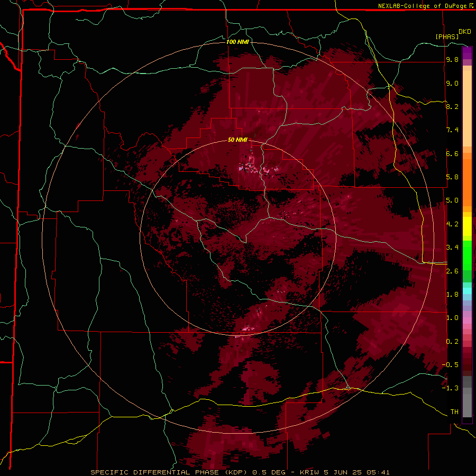Click the 1.8 value on the color scale
The image size is (476, 476).
pyautogui.click(x=452, y=295)
